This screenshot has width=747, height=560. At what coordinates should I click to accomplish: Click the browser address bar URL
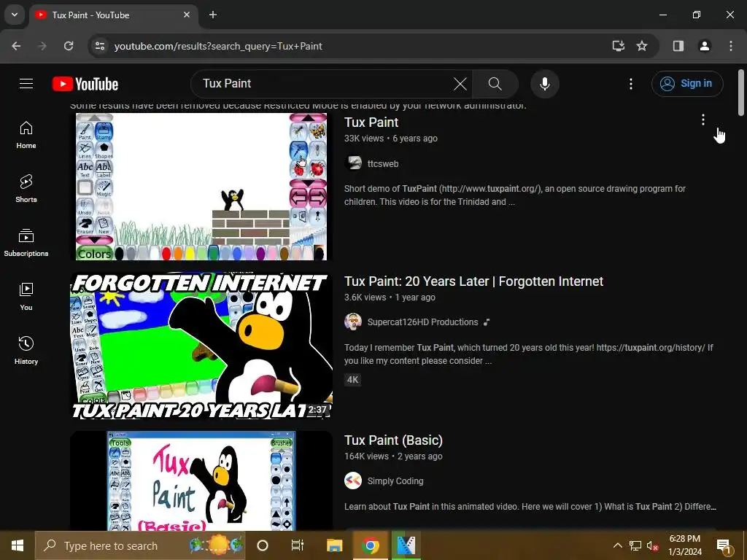point(218,46)
